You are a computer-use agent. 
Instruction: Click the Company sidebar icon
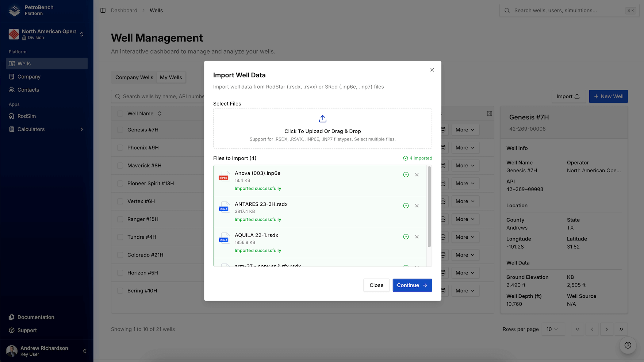point(12,77)
